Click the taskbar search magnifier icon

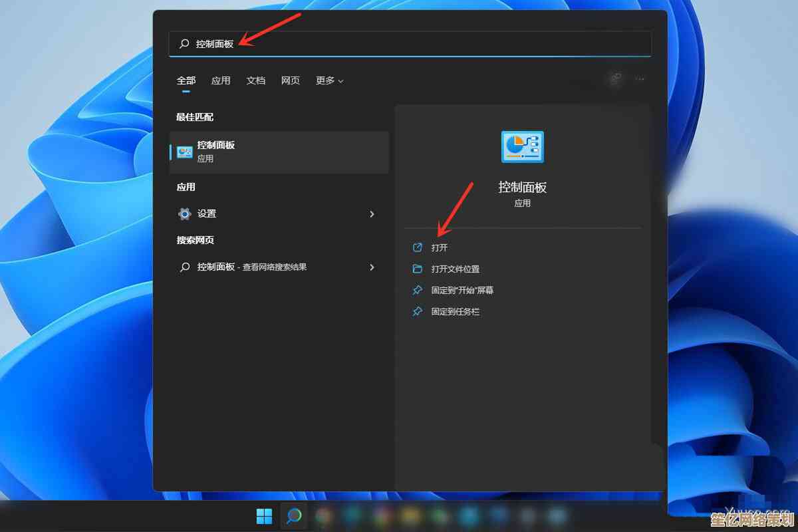pos(293,516)
